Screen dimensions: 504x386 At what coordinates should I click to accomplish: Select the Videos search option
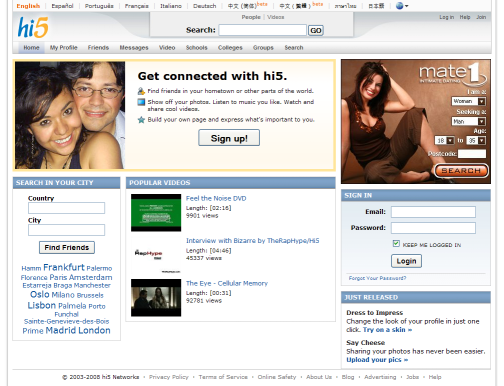pos(276,17)
